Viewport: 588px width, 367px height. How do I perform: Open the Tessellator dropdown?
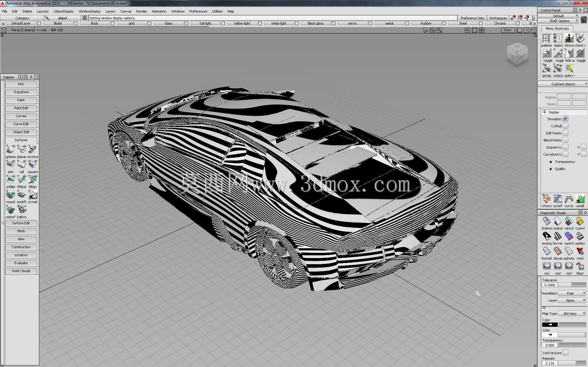pos(572,293)
